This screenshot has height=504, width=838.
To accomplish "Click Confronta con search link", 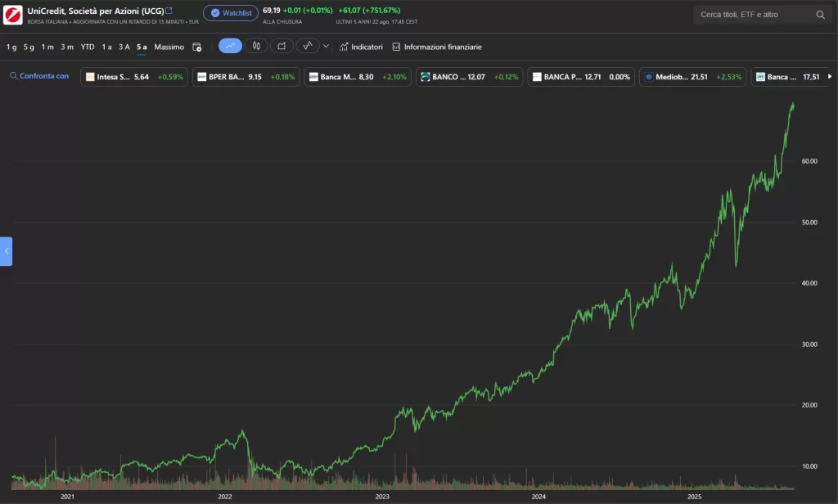I will tap(39, 76).
